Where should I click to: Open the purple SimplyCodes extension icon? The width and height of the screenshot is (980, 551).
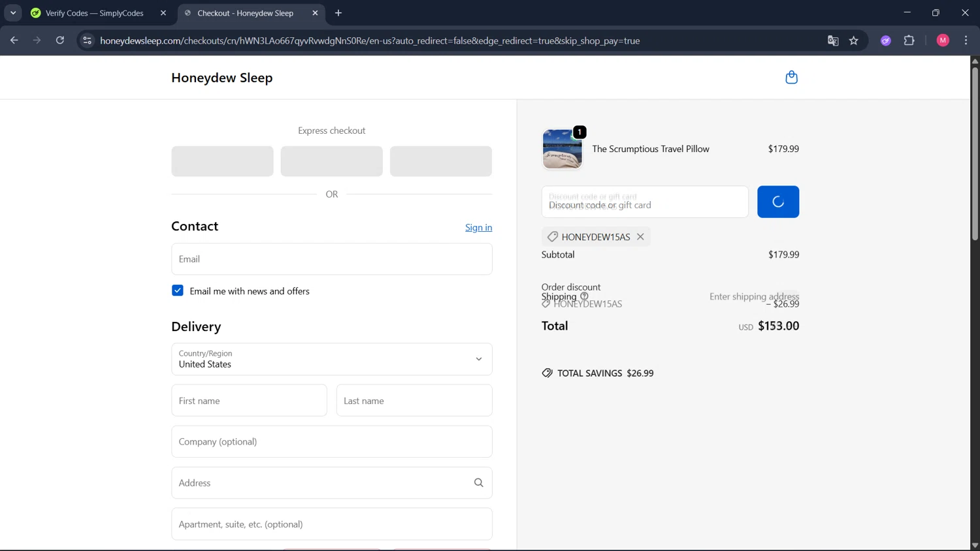[x=886, y=40]
